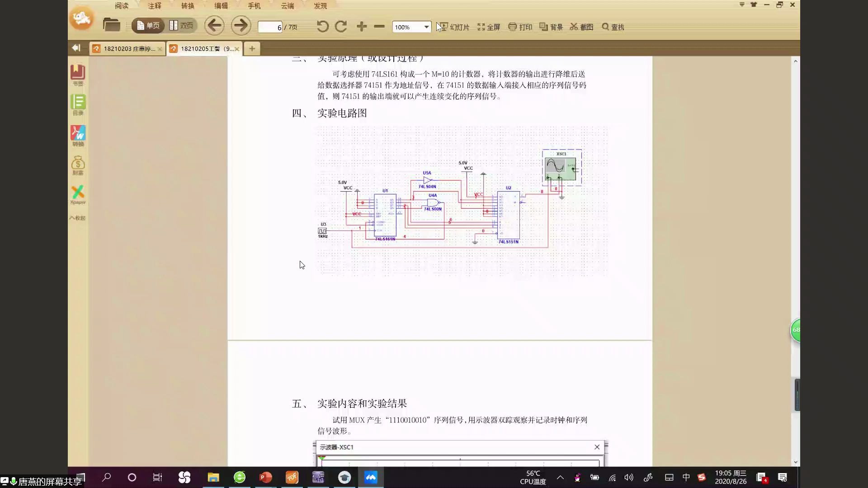Open the 阅读 menu
This screenshot has height=488, width=868.
[122, 6]
